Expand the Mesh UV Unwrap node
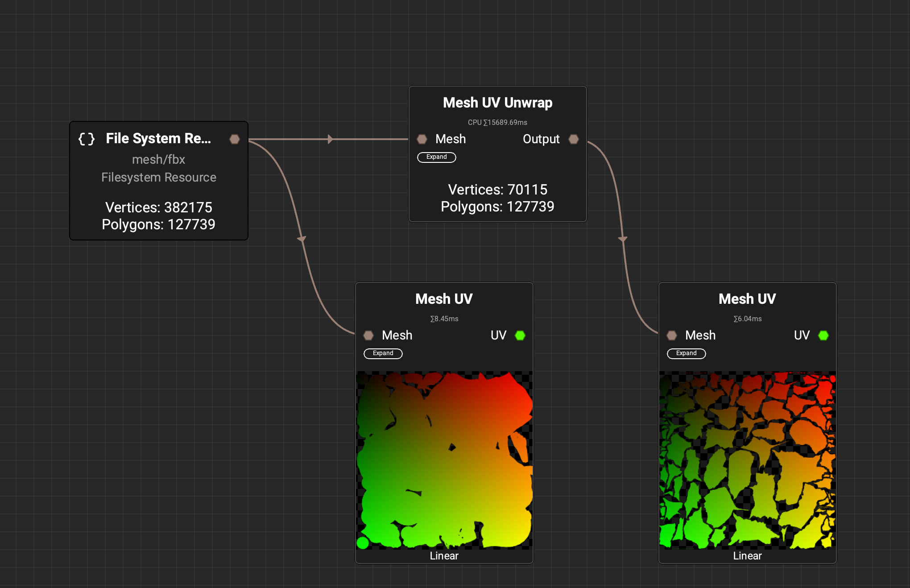The width and height of the screenshot is (910, 588). coord(436,157)
